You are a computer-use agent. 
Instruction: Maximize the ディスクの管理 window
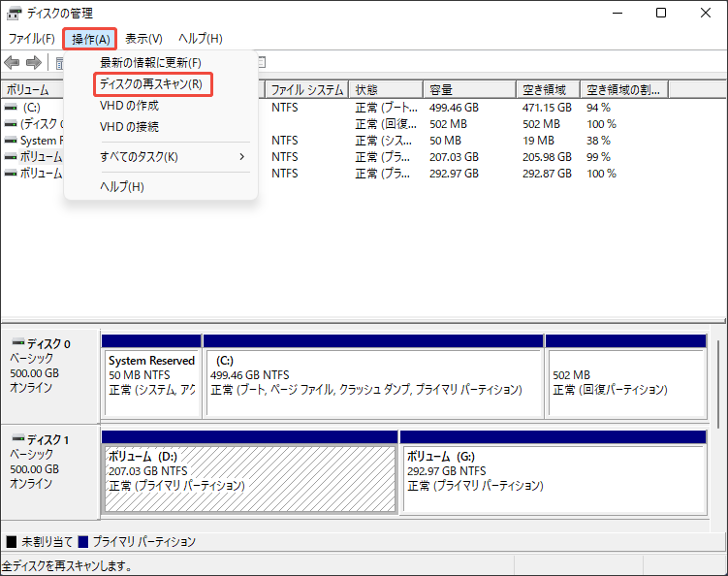661,13
